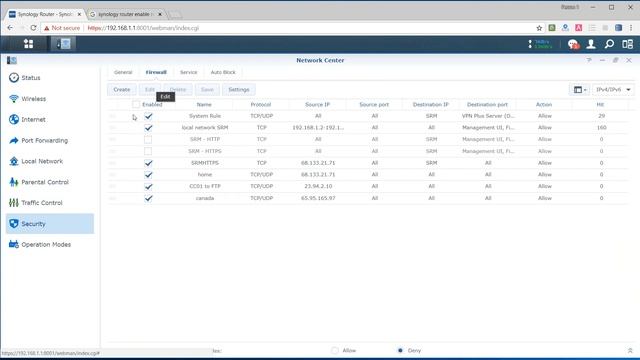Click the Internet globe icon

(14, 119)
